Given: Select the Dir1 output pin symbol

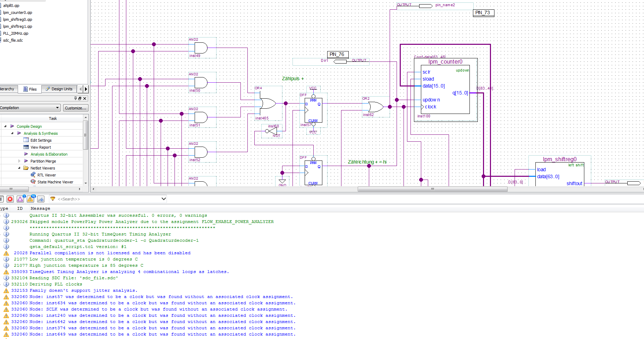Looking at the screenshot, I should click(x=340, y=61).
